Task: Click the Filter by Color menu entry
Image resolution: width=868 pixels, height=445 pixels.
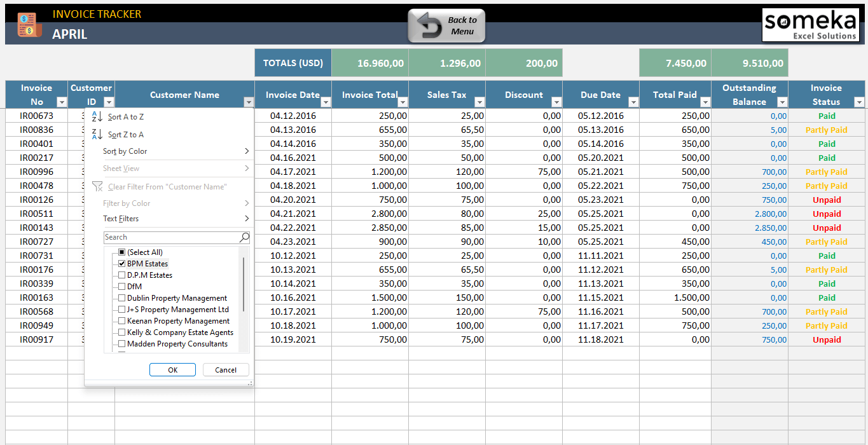Action: (169, 203)
